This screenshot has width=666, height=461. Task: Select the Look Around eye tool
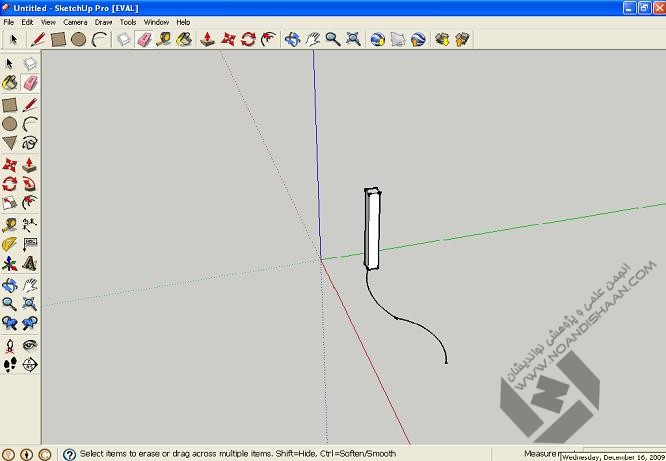coord(30,345)
